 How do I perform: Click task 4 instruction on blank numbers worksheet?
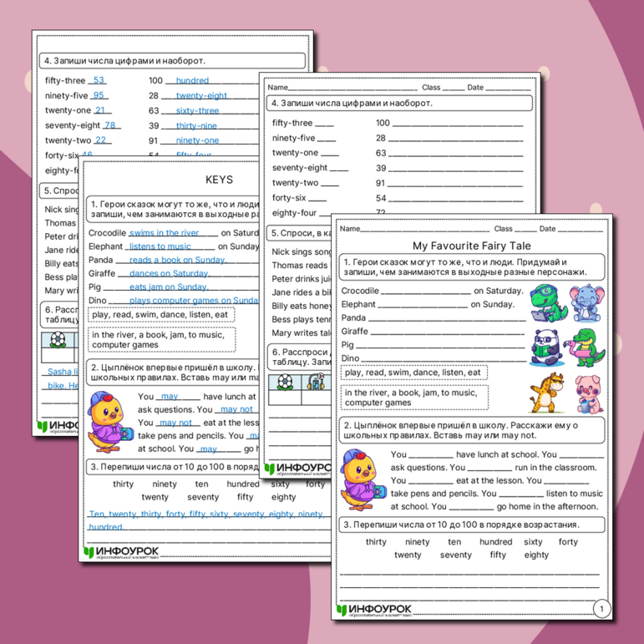[x=399, y=103]
